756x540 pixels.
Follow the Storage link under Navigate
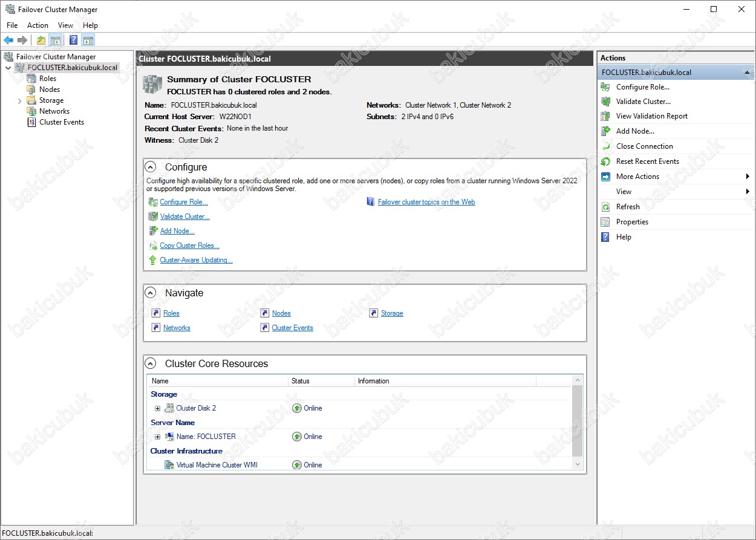click(392, 313)
